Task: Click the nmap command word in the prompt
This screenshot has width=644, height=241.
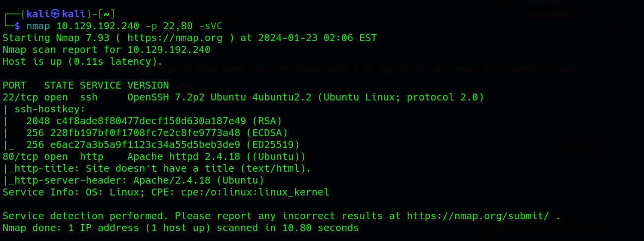Action: click(38, 26)
